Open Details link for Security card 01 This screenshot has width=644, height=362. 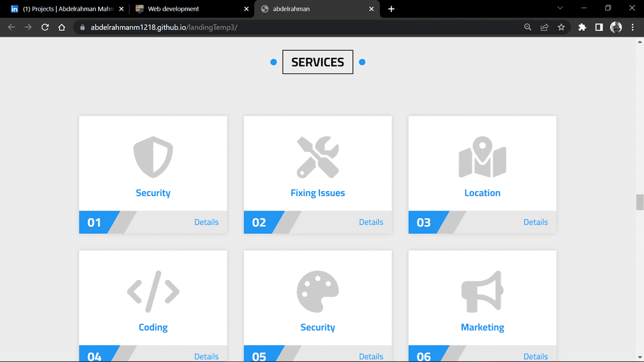point(206,222)
